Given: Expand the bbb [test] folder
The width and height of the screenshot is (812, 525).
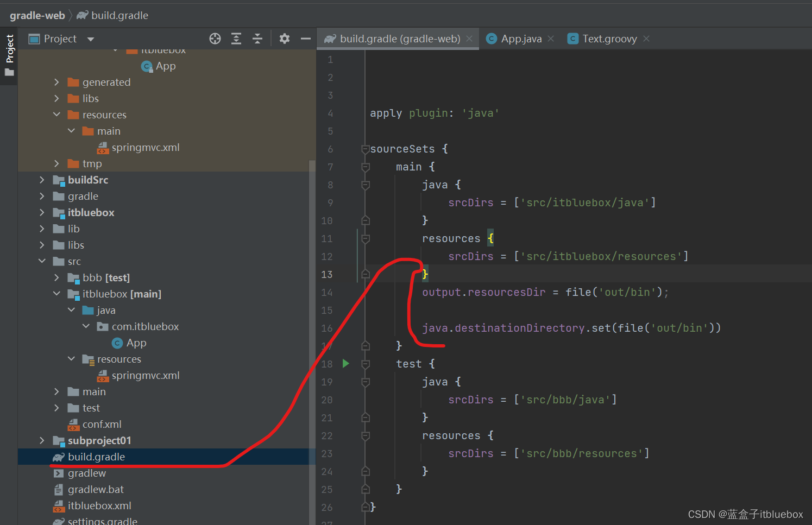Looking at the screenshot, I should click(56, 277).
